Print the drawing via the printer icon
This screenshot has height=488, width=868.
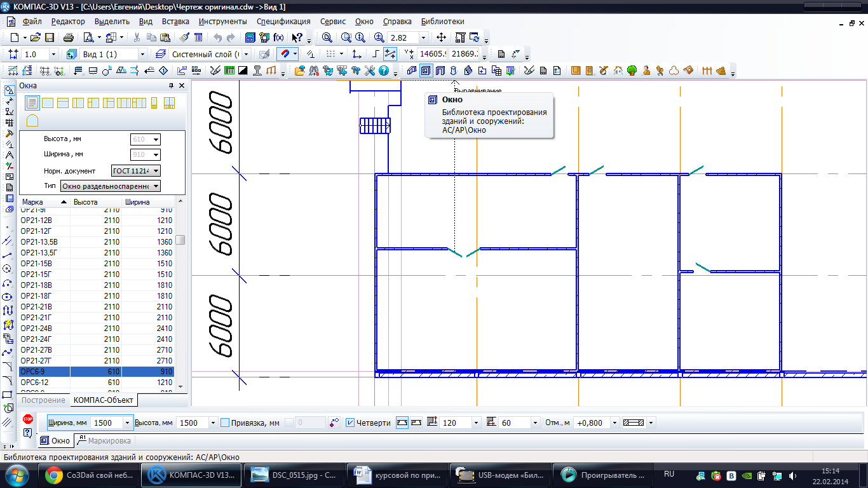pyautogui.click(x=69, y=37)
